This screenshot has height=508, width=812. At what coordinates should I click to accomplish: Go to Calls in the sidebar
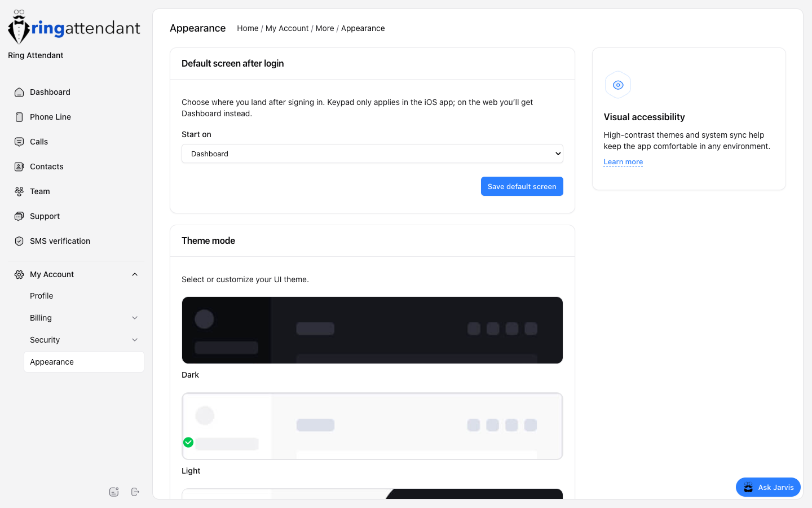point(76,142)
